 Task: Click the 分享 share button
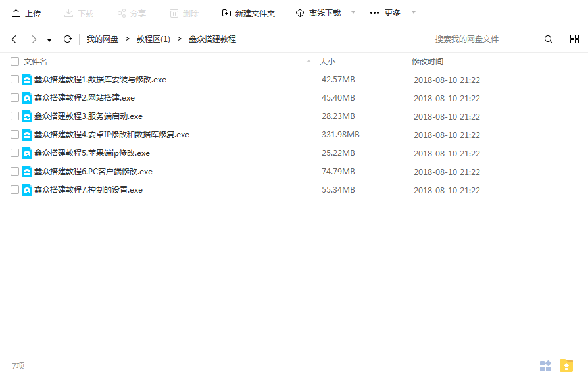(132, 14)
